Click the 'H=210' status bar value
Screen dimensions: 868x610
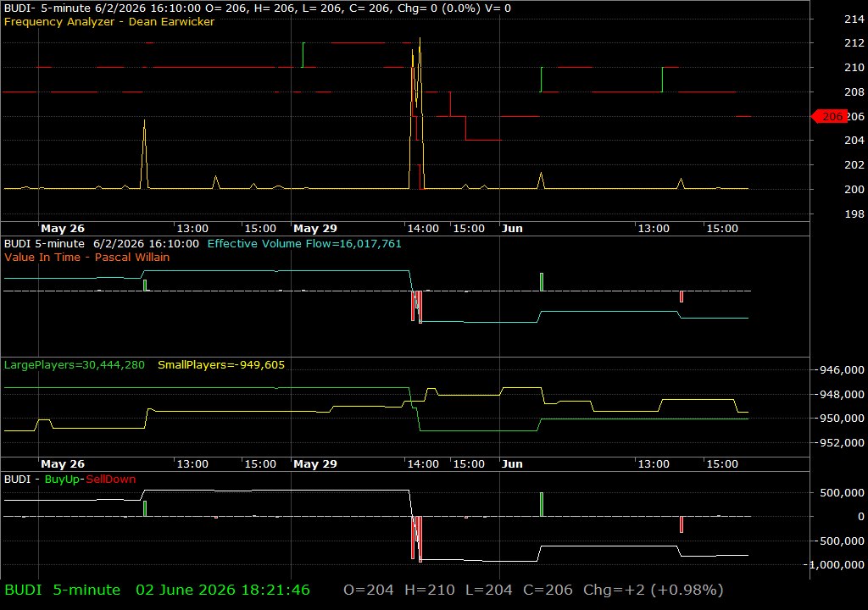point(430,590)
